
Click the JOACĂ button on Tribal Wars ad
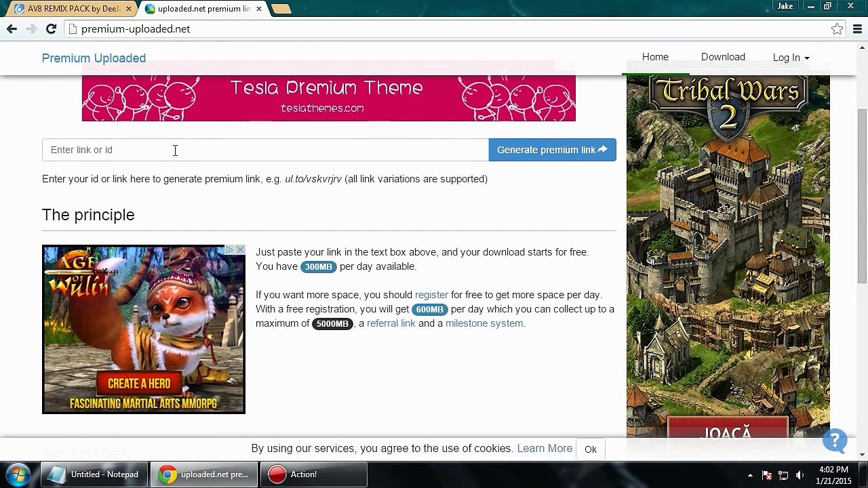728,434
